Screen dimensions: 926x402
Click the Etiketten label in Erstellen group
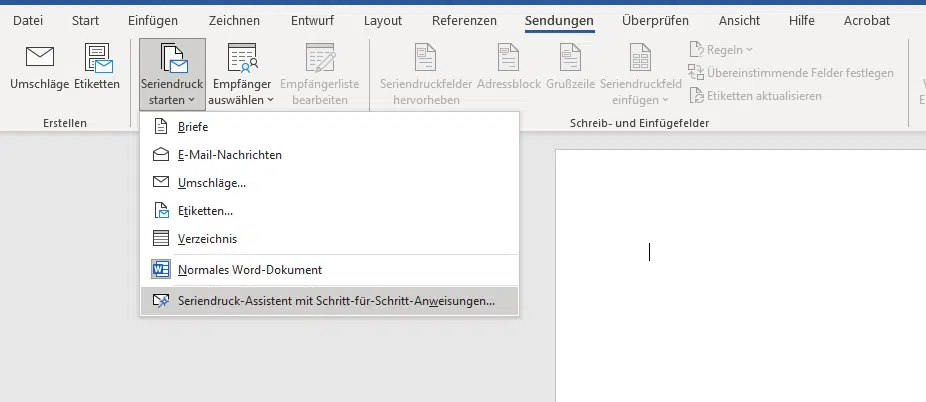[97, 84]
